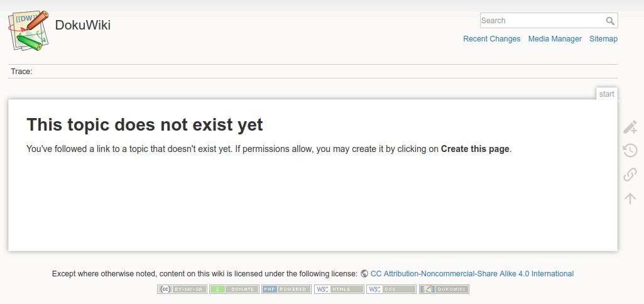The width and height of the screenshot is (644, 304).
Task: Go to Media Manager
Action: (x=555, y=39)
